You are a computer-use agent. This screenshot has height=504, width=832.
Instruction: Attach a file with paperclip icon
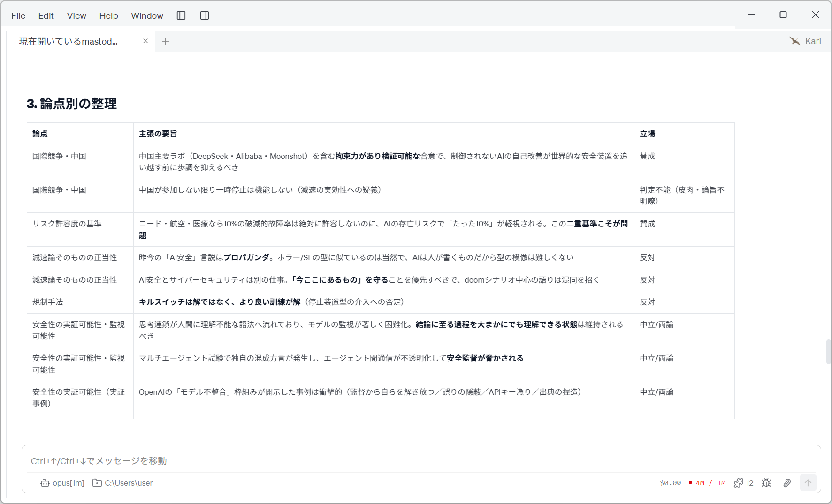click(787, 483)
